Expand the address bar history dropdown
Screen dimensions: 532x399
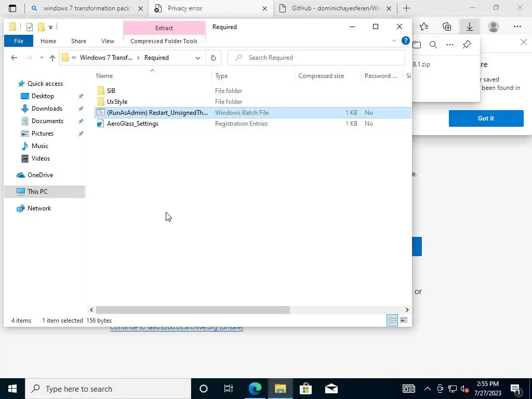(197, 58)
